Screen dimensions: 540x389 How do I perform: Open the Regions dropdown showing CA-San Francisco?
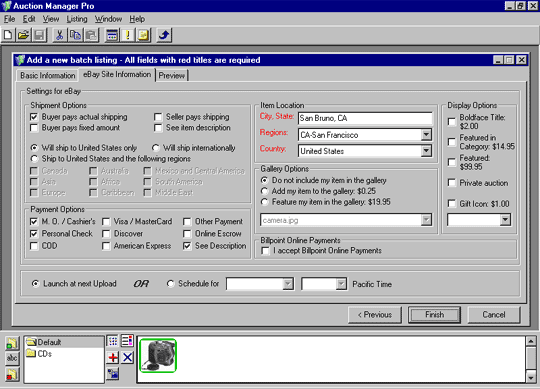[426, 135]
